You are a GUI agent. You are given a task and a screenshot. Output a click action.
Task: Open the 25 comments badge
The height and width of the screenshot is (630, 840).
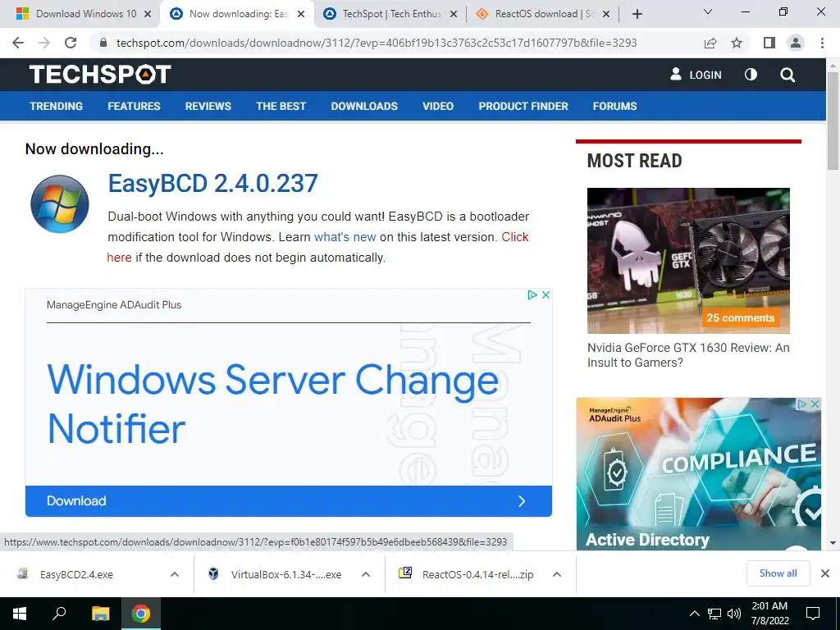(x=741, y=317)
